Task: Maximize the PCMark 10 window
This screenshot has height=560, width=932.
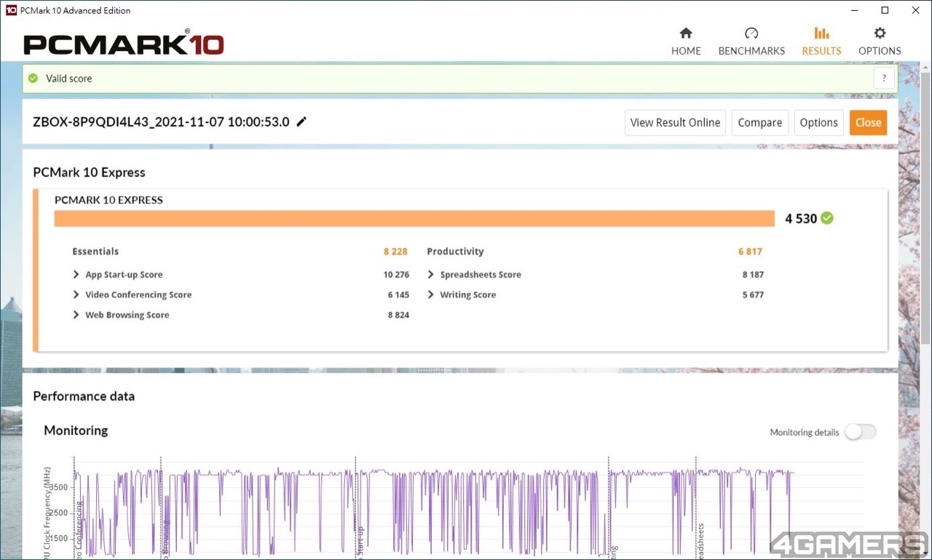Action: [x=885, y=10]
